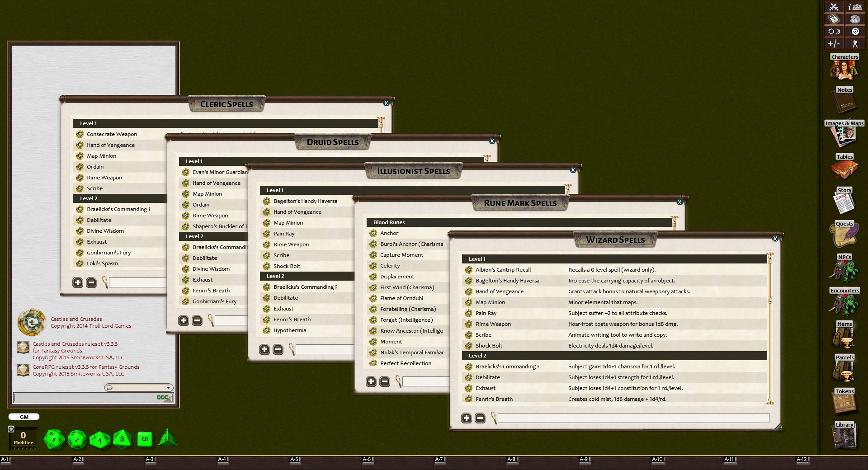Open the Modifiers +/- icon
868x470 pixels.
pyautogui.click(x=833, y=44)
